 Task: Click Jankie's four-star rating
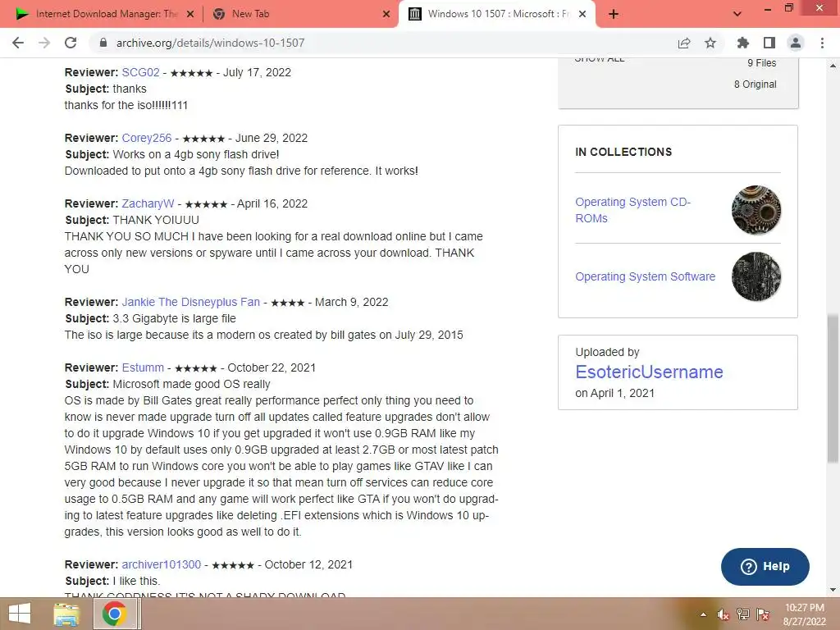coord(288,303)
